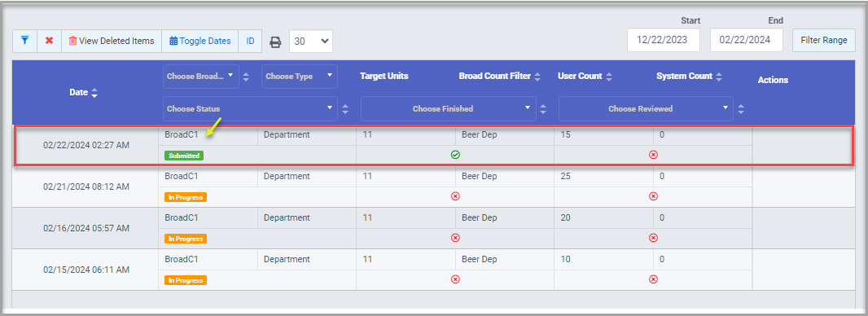The width and height of the screenshot is (868, 316).
Task: Sort by System Count column arrows
Action: point(718,77)
